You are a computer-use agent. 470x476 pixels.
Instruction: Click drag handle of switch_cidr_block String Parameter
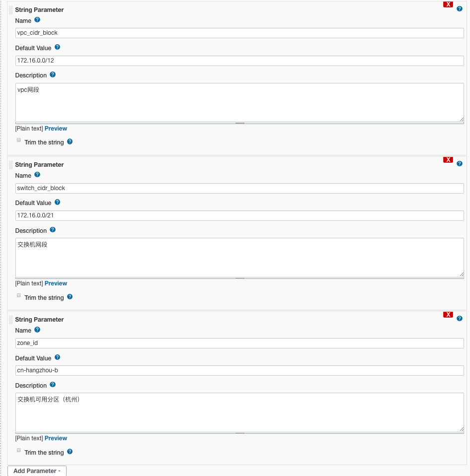pyautogui.click(x=10, y=165)
